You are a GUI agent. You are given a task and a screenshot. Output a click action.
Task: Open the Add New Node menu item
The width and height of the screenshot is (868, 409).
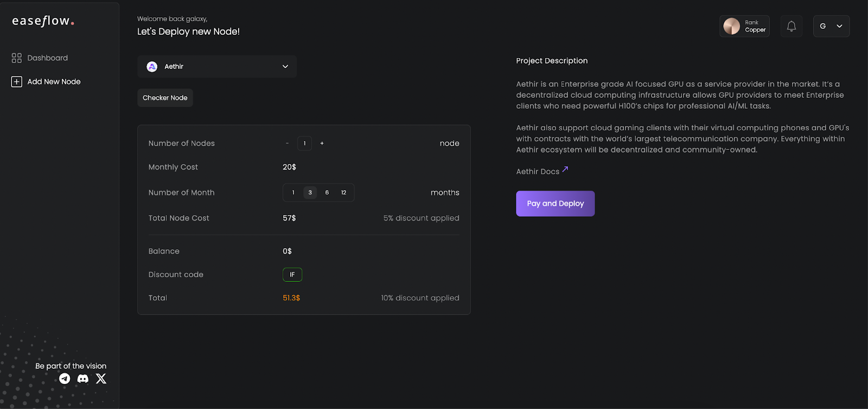pyautogui.click(x=46, y=81)
